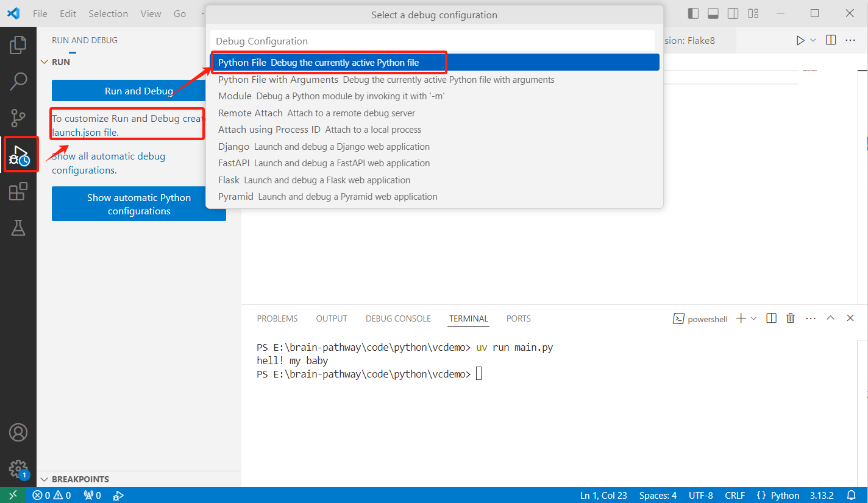This screenshot has height=503, width=868.
Task: Select Python File with Arguments configuration
Action: tap(435, 79)
